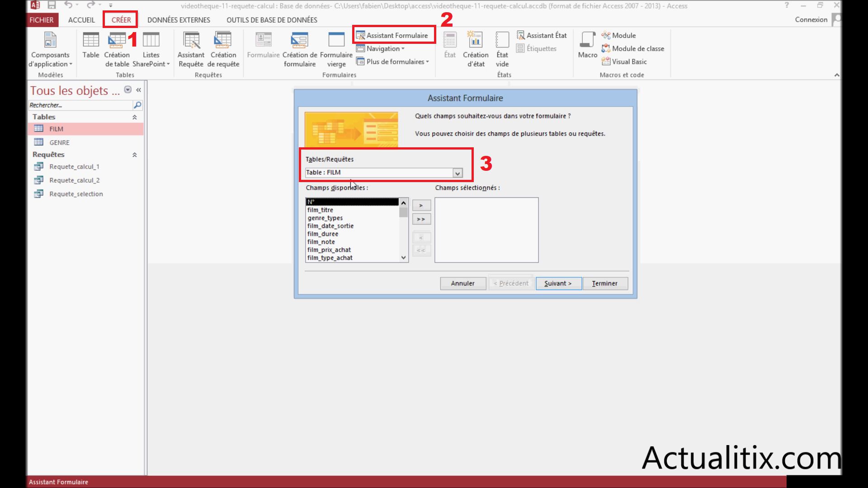Open the navigation pane category dropdown
This screenshot has height=488, width=868.
click(128, 89)
